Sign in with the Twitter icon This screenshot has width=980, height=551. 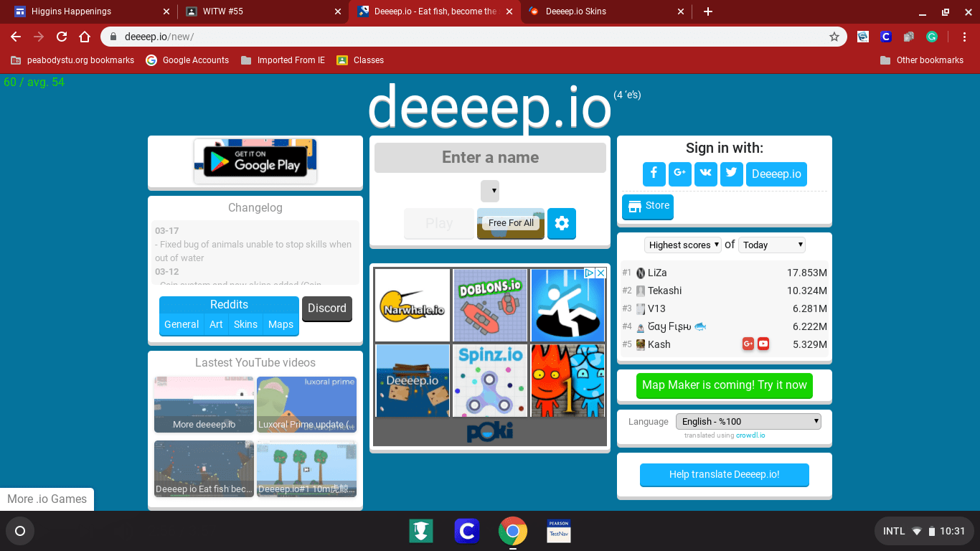[731, 174]
